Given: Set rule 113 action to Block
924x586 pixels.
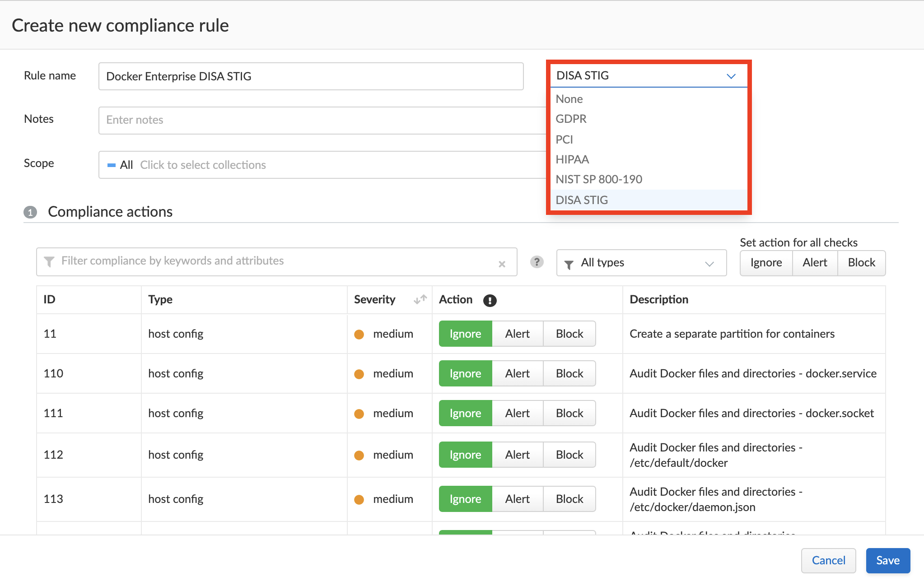Looking at the screenshot, I should click(569, 499).
